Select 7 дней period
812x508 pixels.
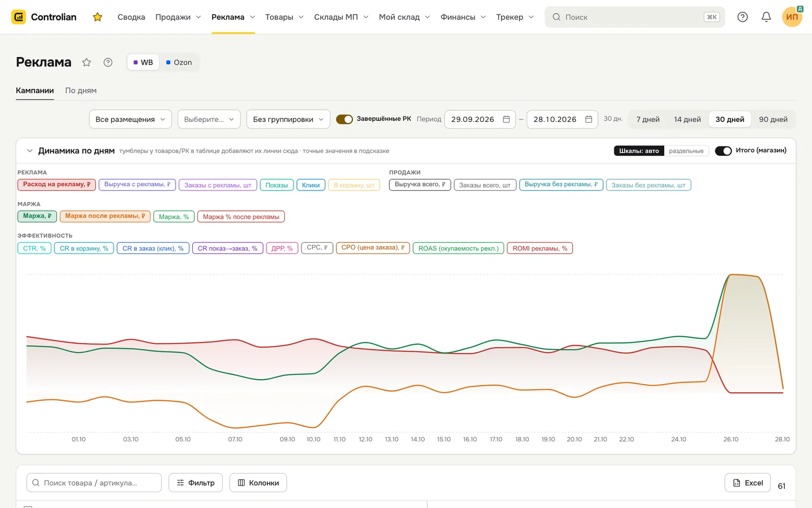[x=648, y=119]
